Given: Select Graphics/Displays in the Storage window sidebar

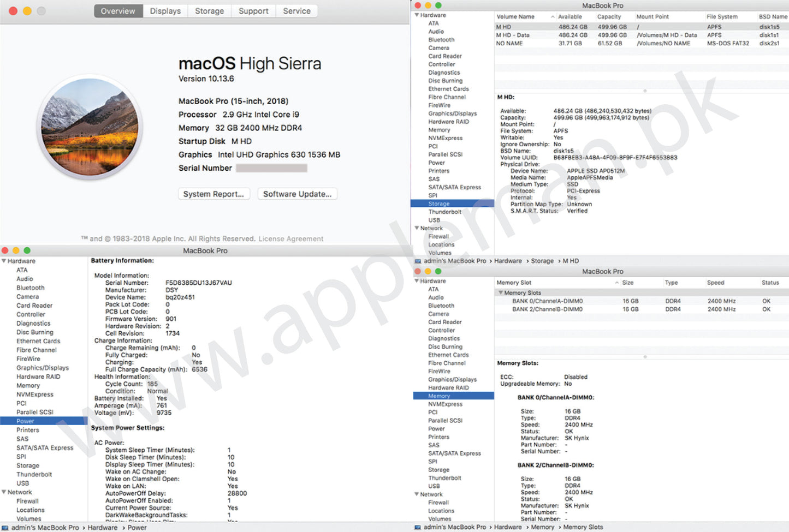Looking at the screenshot, I should pos(452,113).
